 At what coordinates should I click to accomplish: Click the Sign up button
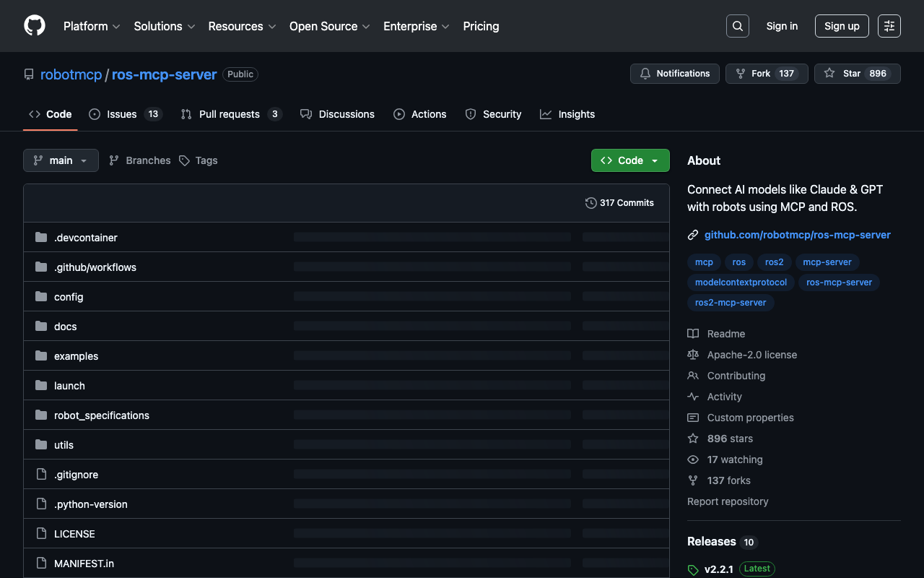point(841,26)
